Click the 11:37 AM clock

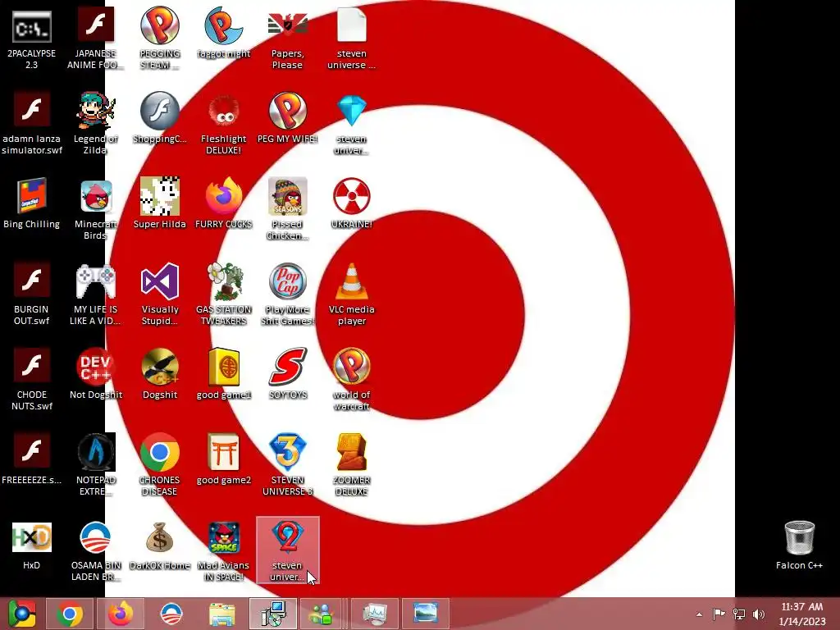tap(802, 607)
